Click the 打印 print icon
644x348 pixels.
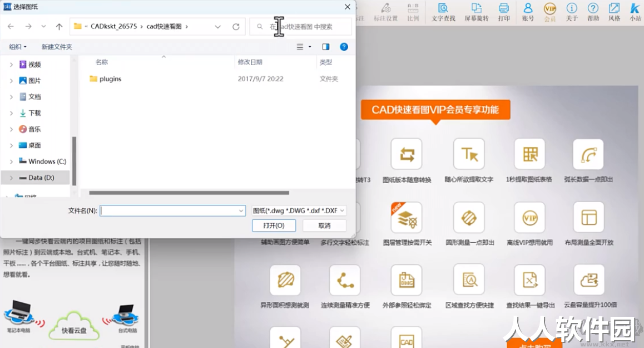coord(504,12)
